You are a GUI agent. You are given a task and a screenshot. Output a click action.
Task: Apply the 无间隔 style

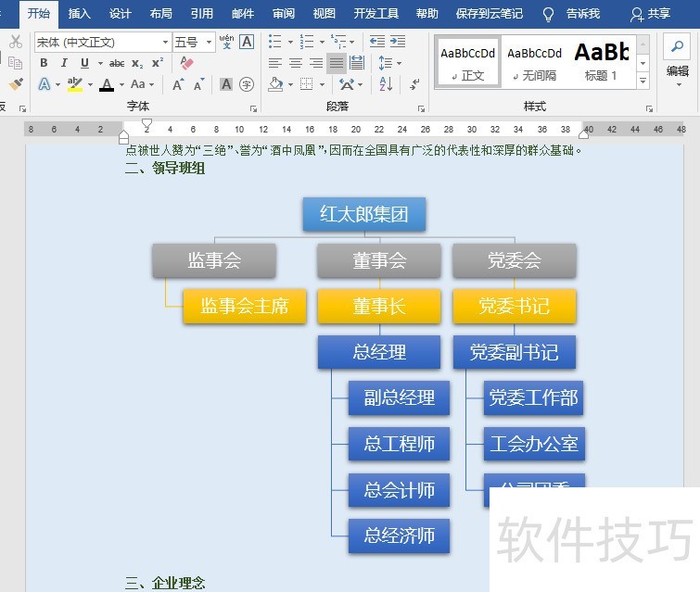[534, 62]
